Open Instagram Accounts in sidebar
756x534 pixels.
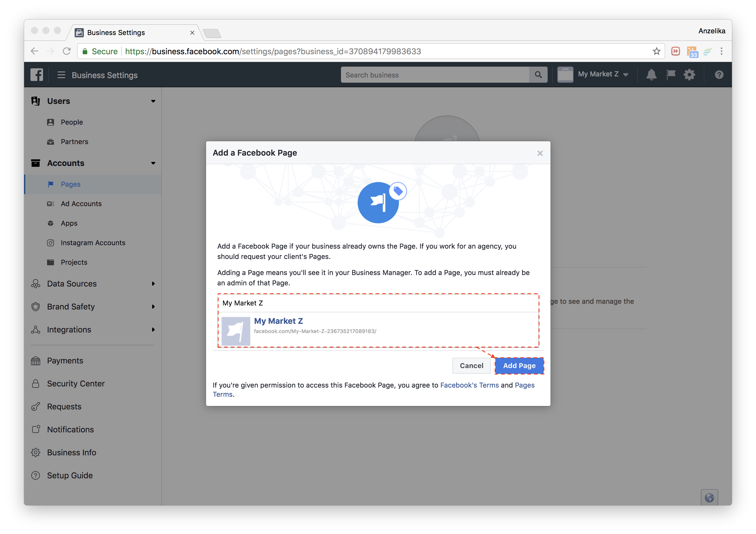[x=93, y=243]
